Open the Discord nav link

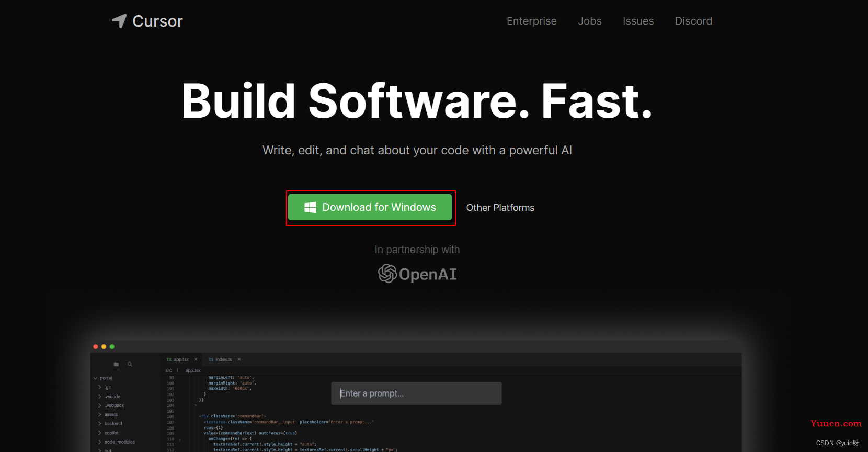pyautogui.click(x=694, y=21)
